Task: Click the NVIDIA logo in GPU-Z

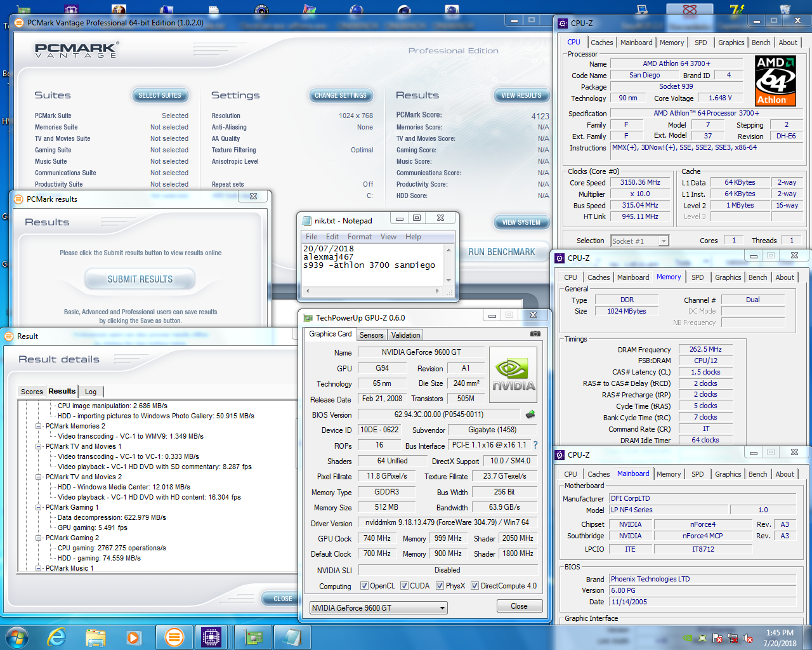Action: (x=513, y=376)
